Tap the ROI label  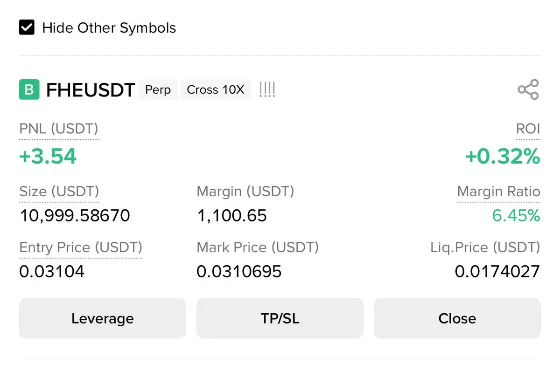528,129
